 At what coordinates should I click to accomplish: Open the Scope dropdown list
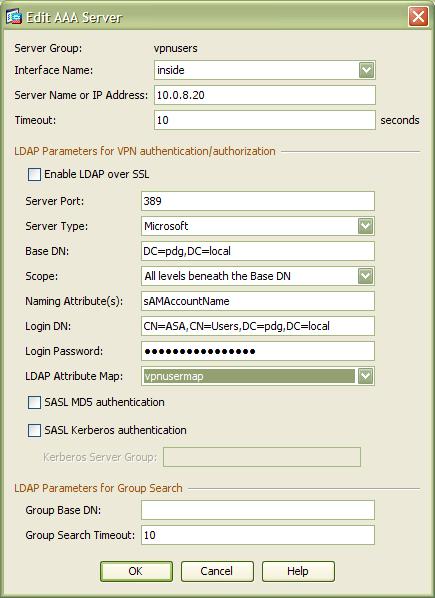click(x=366, y=276)
